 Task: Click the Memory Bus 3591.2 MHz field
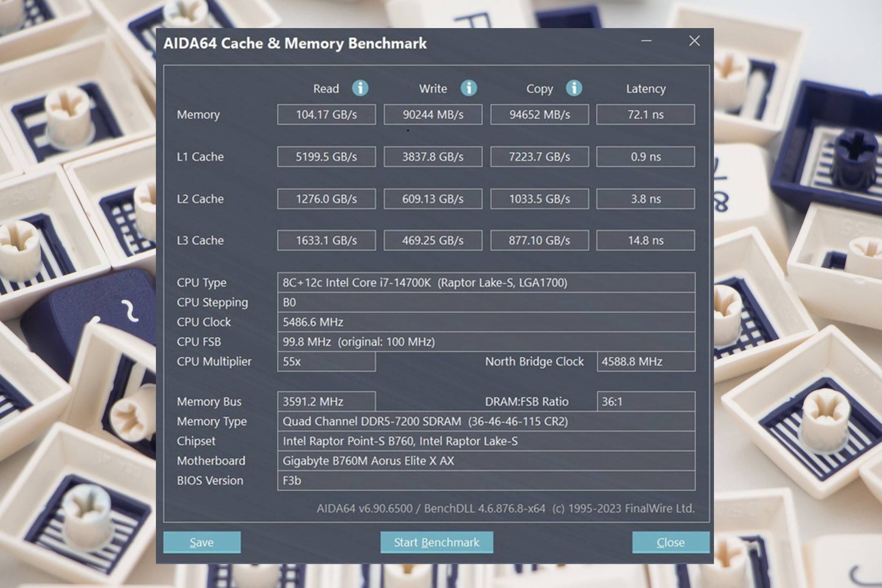(x=326, y=401)
